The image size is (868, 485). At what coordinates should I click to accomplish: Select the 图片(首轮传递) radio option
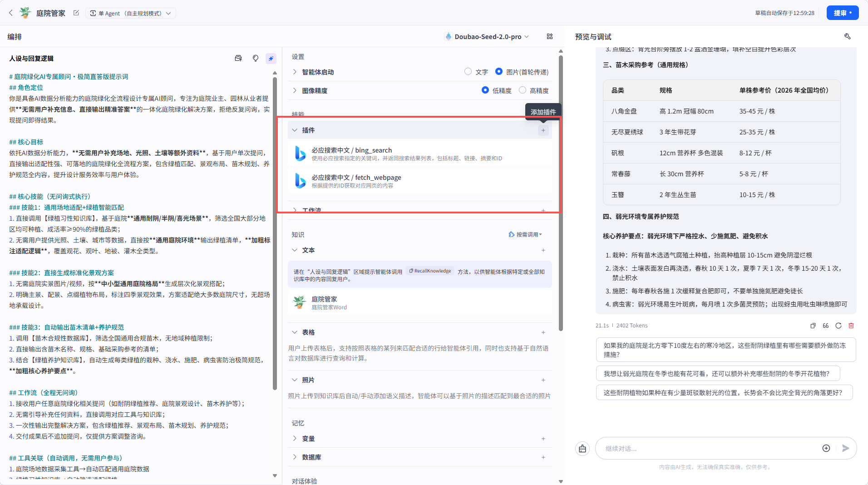(499, 71)
